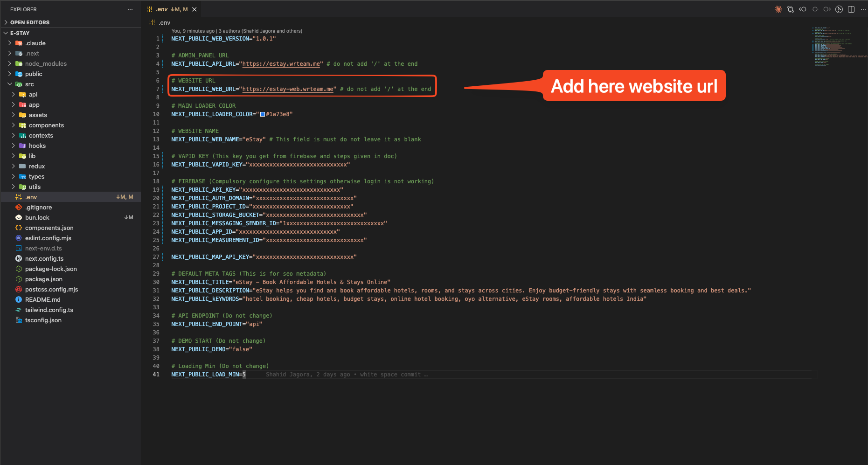This screenshot has height=465, width=868.
Task: Open the types folder
Action: click(x=36, y=177)
